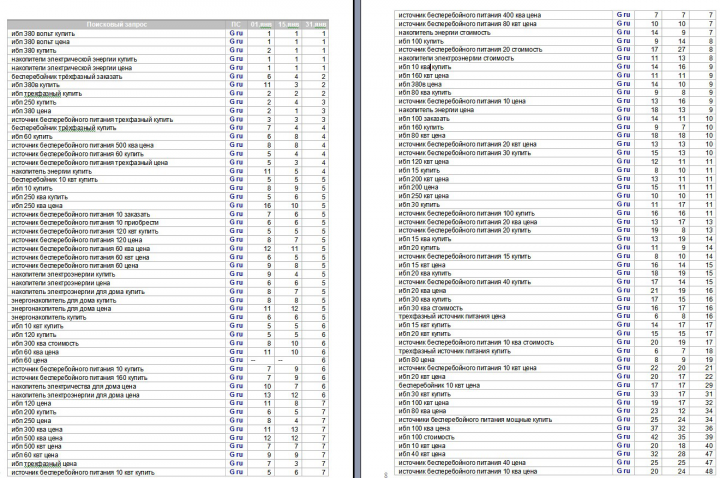
Task: Click 'источник бесперебойного питания 15 купить'
Action: click(464, 257)
